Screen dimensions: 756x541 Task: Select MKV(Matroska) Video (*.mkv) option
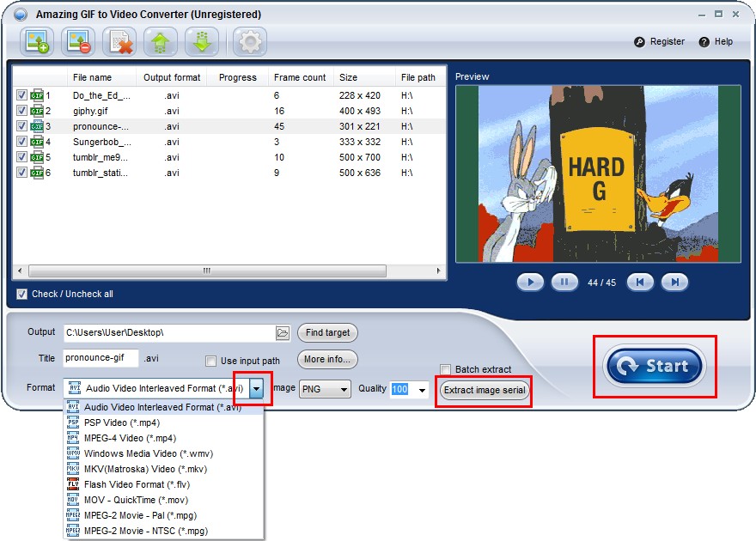coord(163,469)
